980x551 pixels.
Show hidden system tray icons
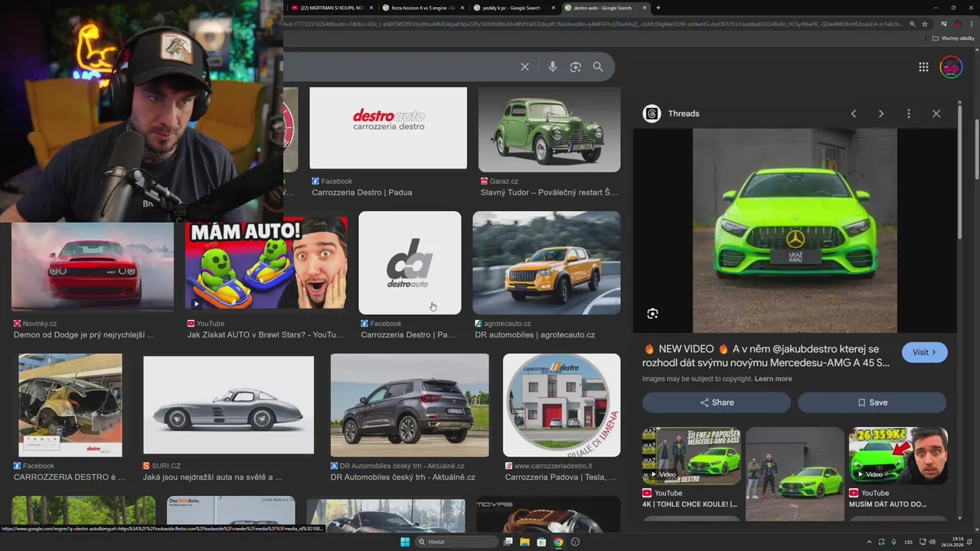869,542
